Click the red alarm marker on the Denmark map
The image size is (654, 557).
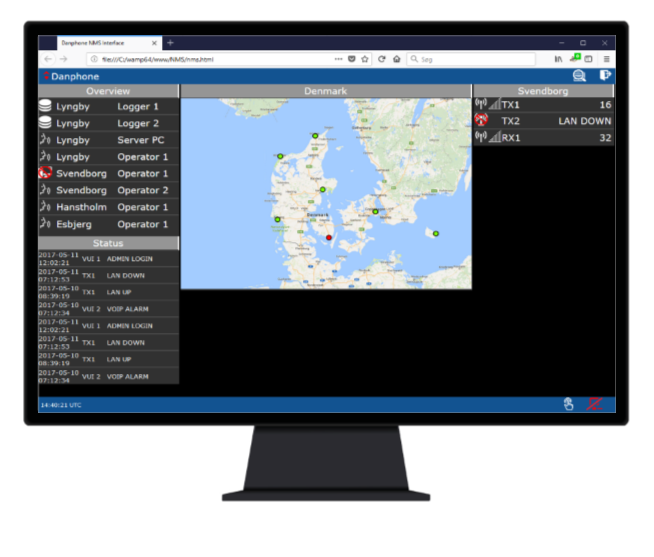[328, 238]
